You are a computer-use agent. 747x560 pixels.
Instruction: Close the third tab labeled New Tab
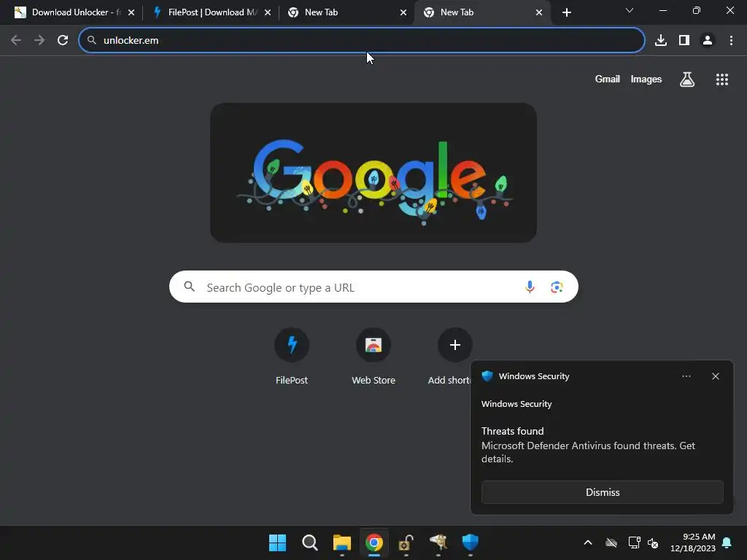(403, 12)
